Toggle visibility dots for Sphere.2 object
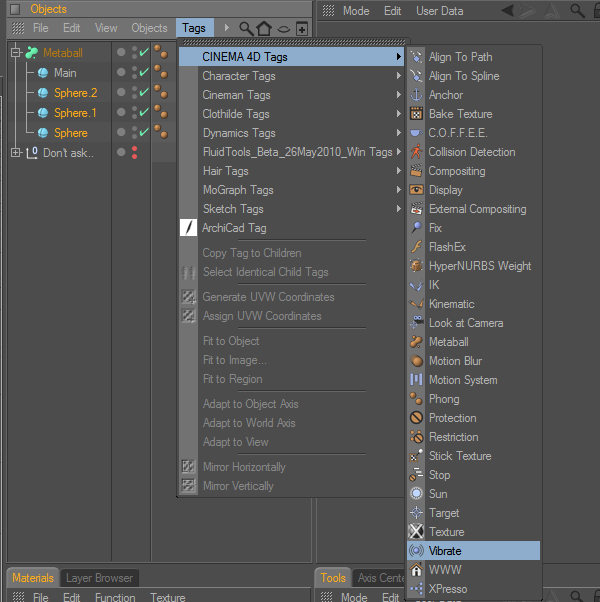Viewport: 600px width, 602px height. point(134,93)
